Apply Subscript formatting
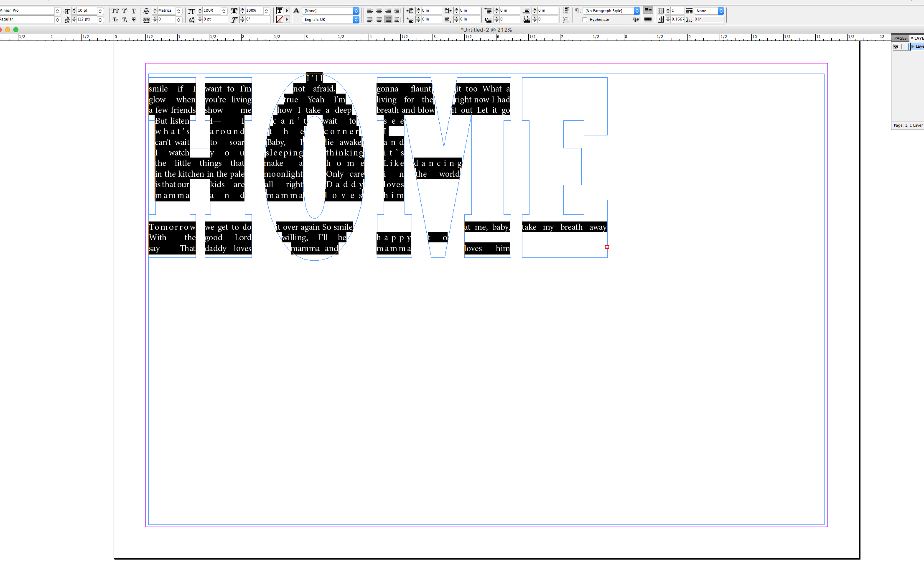Screen dimensions: 924x565 [x=125, y=20]
